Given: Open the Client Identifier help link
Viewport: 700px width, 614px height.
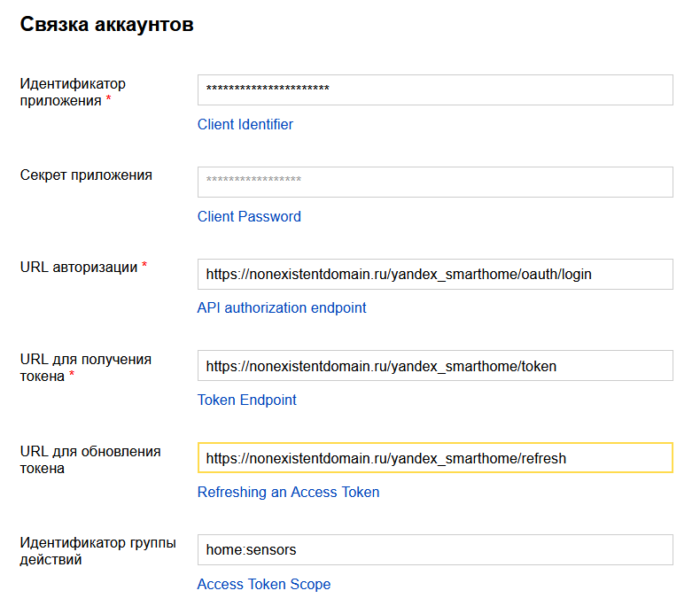Looking at the screenshot, I should (245, 125).
